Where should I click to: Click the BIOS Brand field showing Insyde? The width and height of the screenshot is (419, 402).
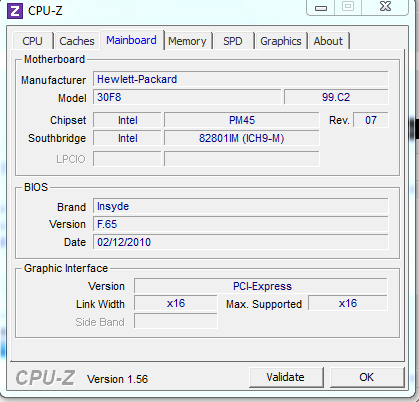tap(241, 206)
